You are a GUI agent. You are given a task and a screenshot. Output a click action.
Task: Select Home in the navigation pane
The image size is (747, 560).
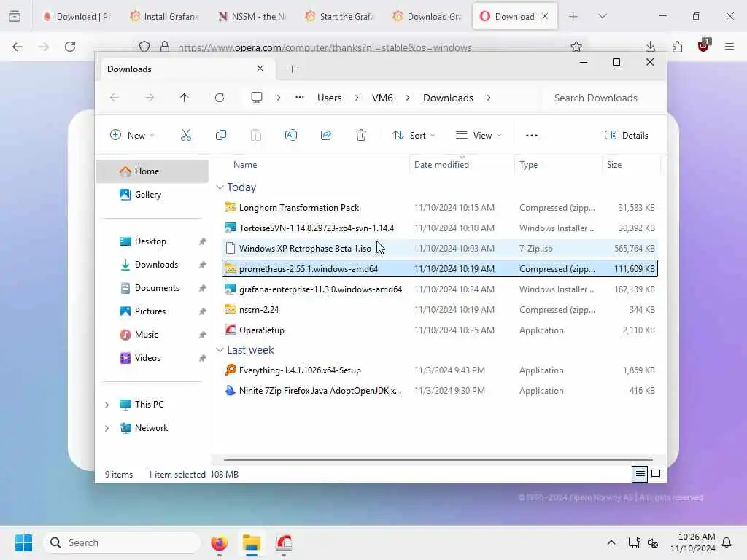click(152, 171)
